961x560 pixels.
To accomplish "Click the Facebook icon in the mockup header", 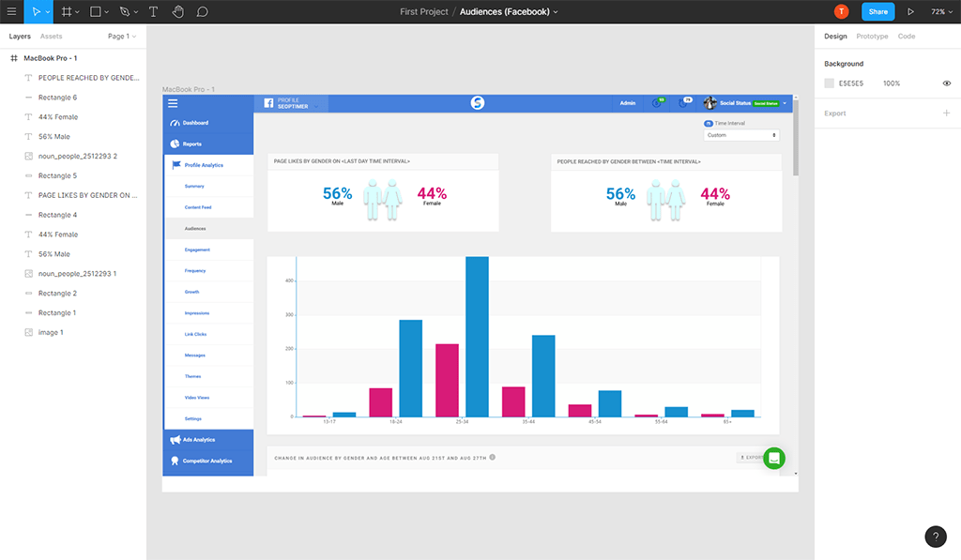I will click(268, 103).
